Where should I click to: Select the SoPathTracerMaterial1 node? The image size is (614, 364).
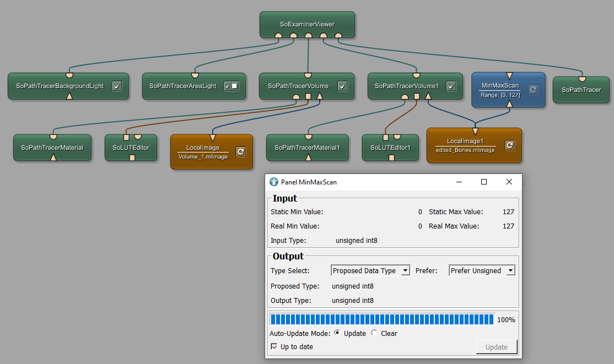(307, 148)
